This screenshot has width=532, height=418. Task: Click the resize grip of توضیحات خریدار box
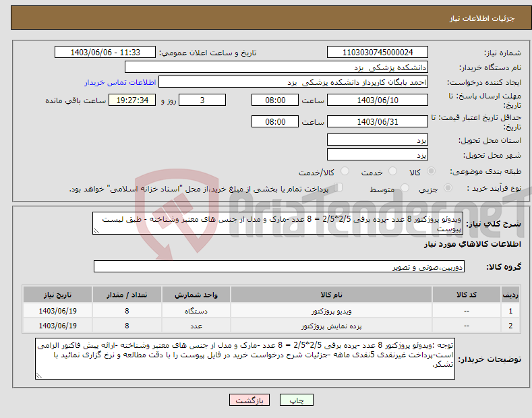click(x=38, y=376)
